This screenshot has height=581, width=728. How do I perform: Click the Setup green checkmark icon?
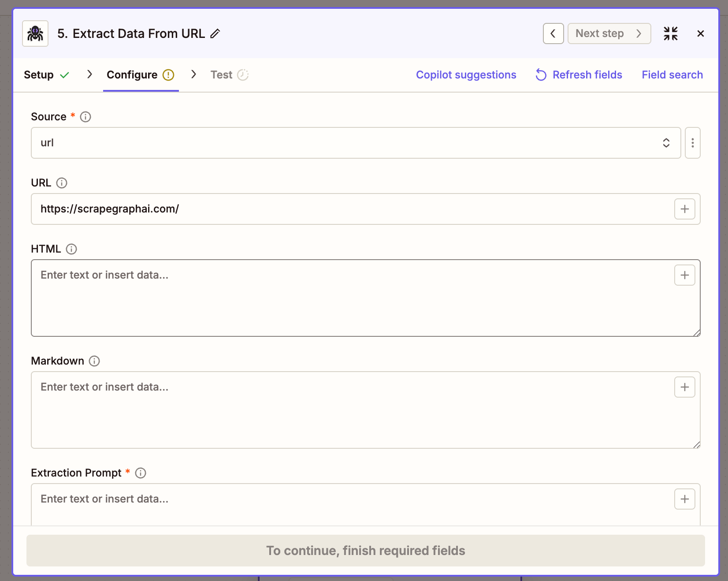(64, 75)
